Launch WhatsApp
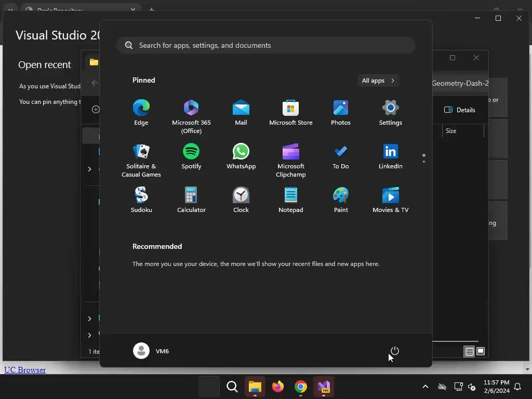532x399 pixels. click(x=241, y=156)
